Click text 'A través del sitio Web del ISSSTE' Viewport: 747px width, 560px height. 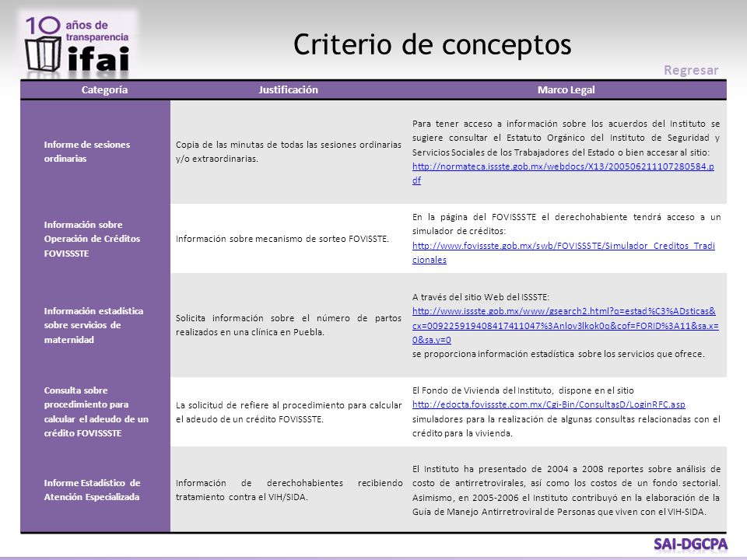[481, 296]
